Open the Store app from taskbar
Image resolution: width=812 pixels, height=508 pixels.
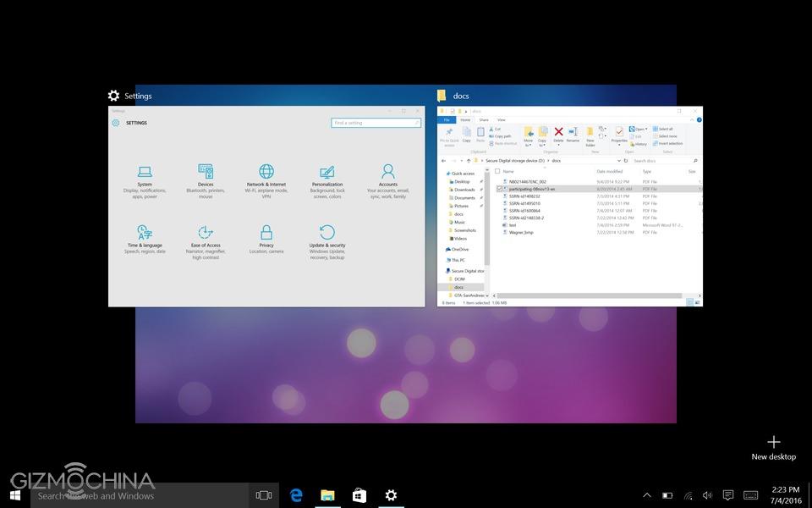(x=359, y=495)
